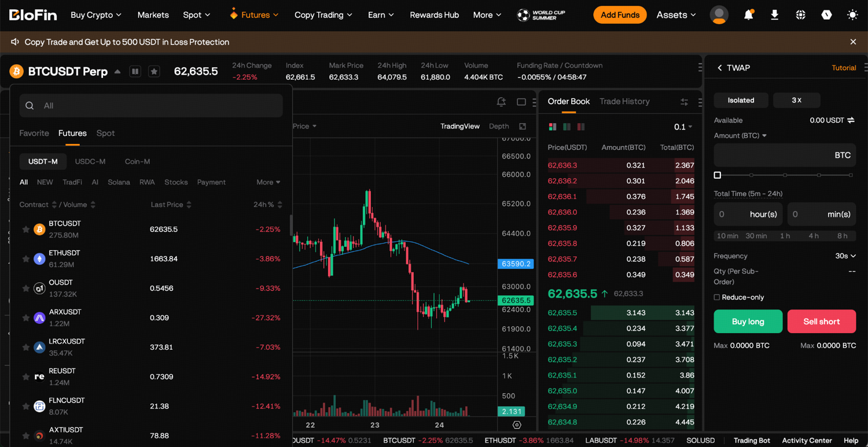Open the user profile avatar
868x447 pixels.
click(719, 15)
